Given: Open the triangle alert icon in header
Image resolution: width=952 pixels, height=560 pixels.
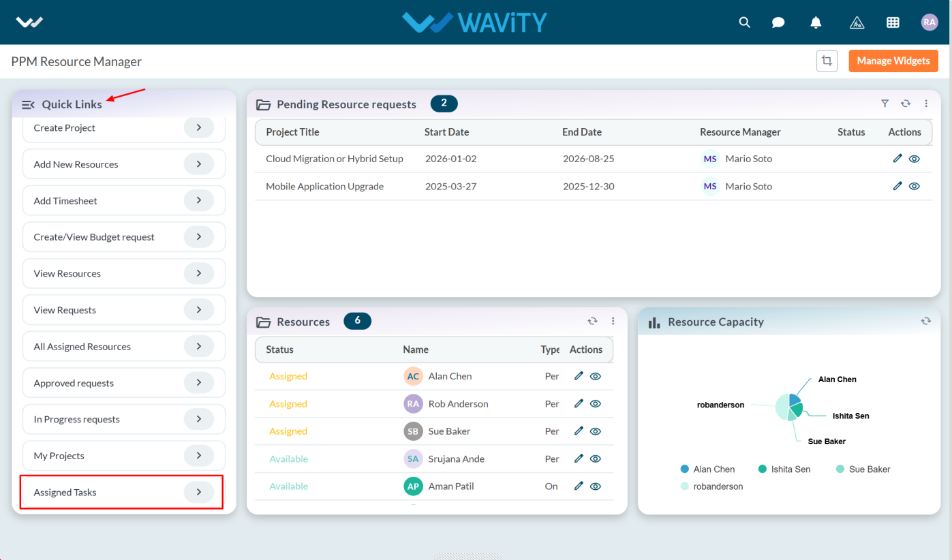Looking at the screenshot, I should (857, 22).
